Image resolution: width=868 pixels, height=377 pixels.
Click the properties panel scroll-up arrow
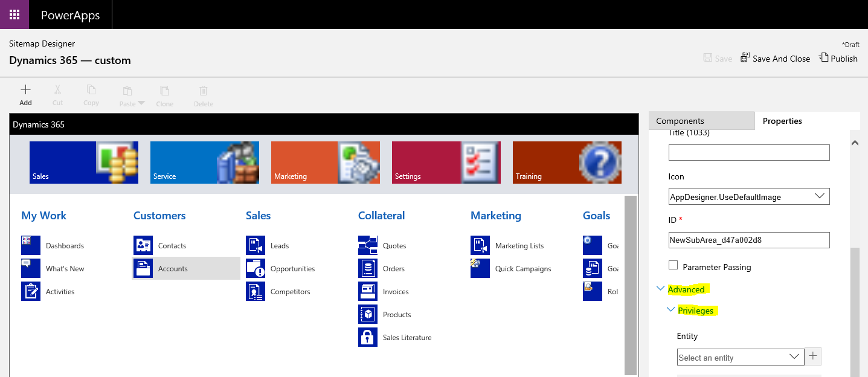tap(855, 143)
